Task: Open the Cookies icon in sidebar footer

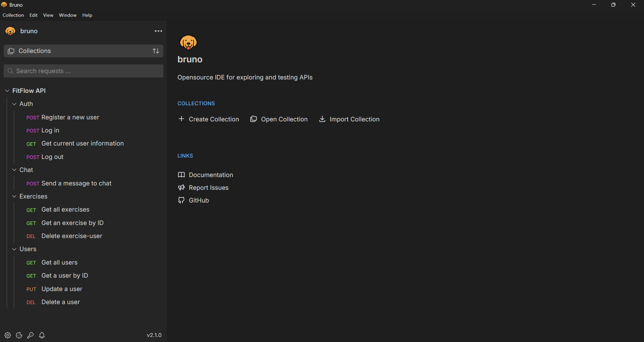Action: (19, 335)
